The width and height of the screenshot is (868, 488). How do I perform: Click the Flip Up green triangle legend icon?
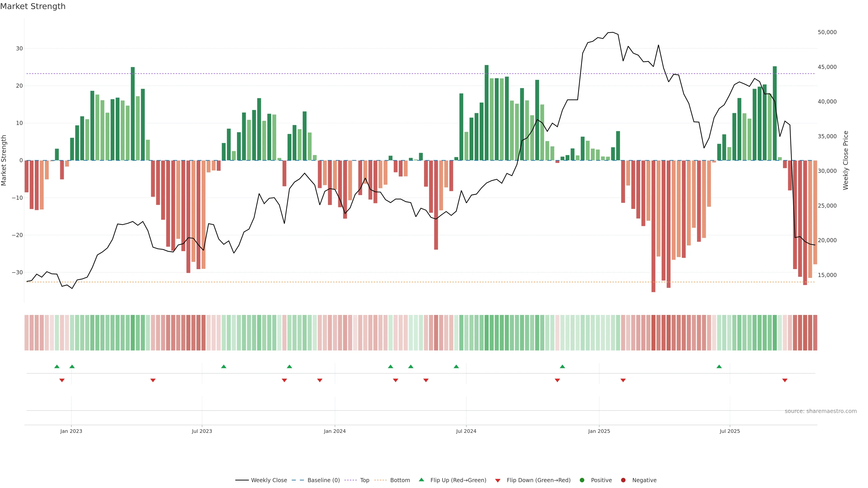tap(421, 480)
